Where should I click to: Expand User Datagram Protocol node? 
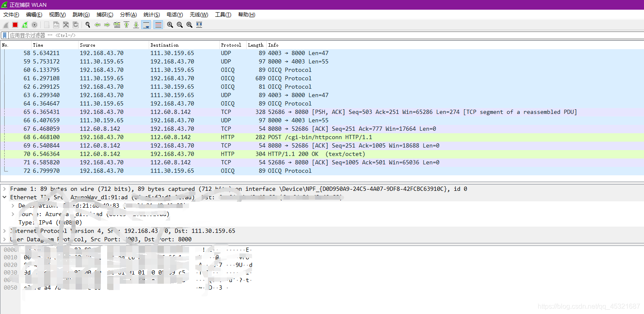pos(5,240)
